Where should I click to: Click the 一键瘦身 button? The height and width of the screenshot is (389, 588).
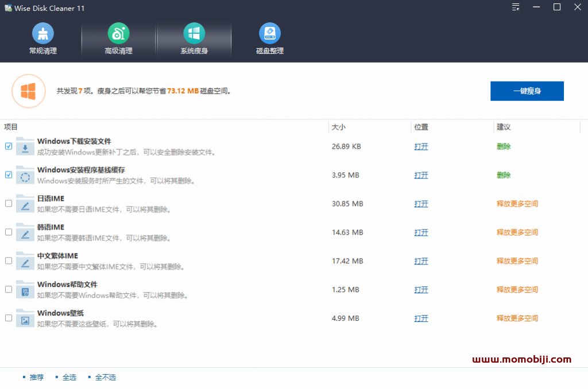click(527, 91)
